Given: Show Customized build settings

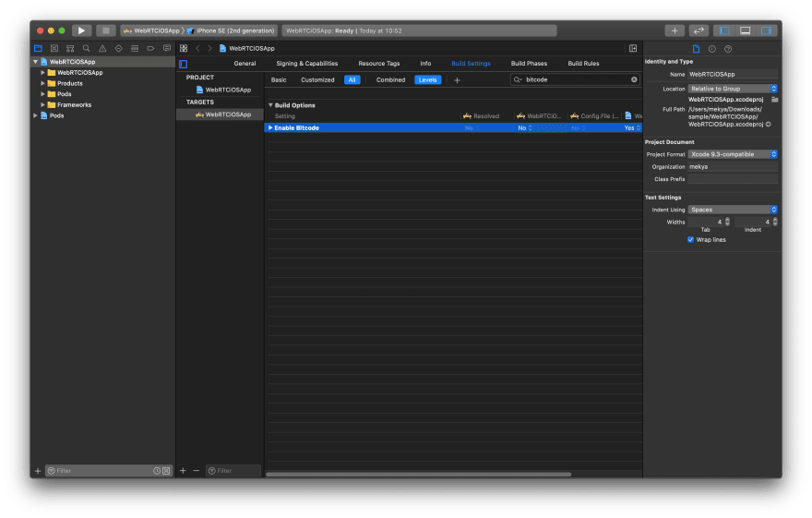Looking at the screenshot, I should 317,79.
